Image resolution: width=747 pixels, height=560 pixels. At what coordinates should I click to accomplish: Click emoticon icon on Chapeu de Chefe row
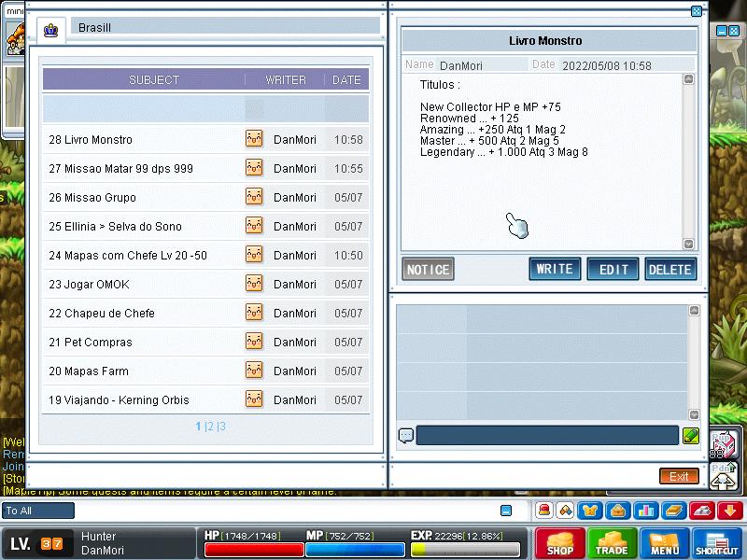254,313
